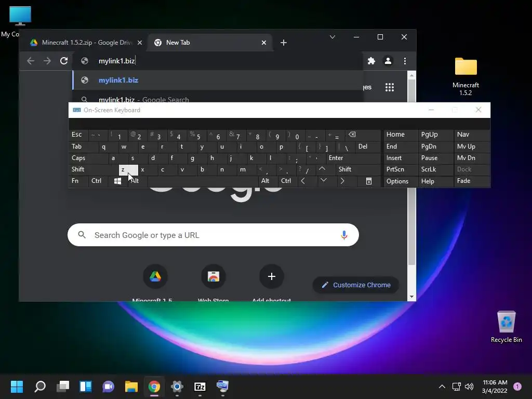Toggle the Fade key on keyboard
The height and width of the screenshot is (399, 532).
[x=472, y=181]
